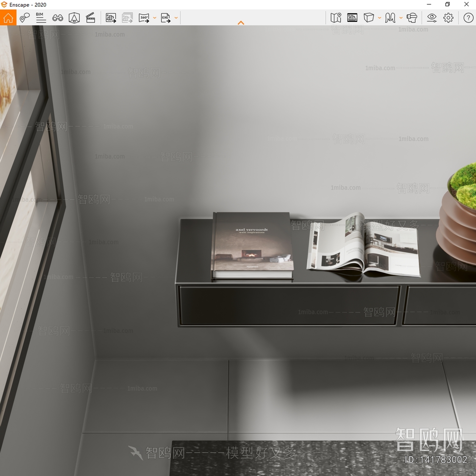Export an EXE standalone file

tap(166, 18)
